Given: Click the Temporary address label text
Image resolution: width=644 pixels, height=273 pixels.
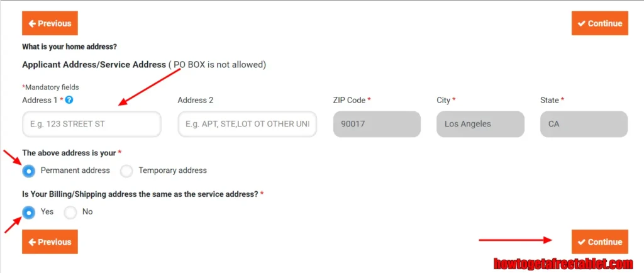Looking at the screenshot, I should [x=172, y=170].
